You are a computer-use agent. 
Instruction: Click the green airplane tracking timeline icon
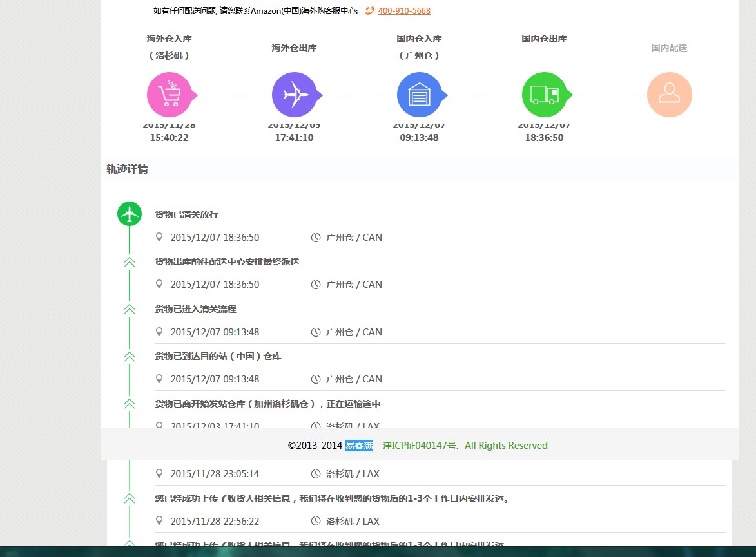pyautogui.click(x=129, y=214)
